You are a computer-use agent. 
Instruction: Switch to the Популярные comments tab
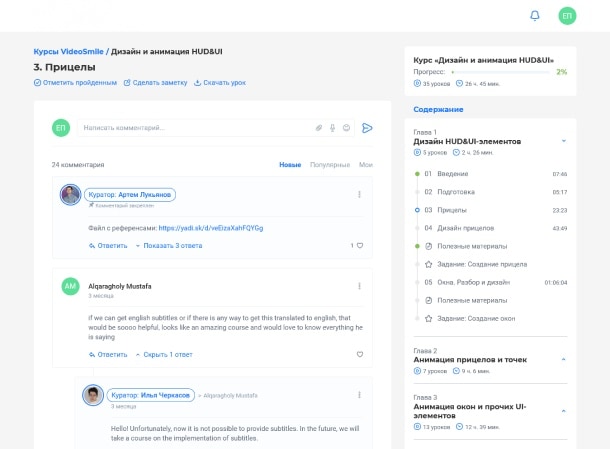(x=329, y=164)
